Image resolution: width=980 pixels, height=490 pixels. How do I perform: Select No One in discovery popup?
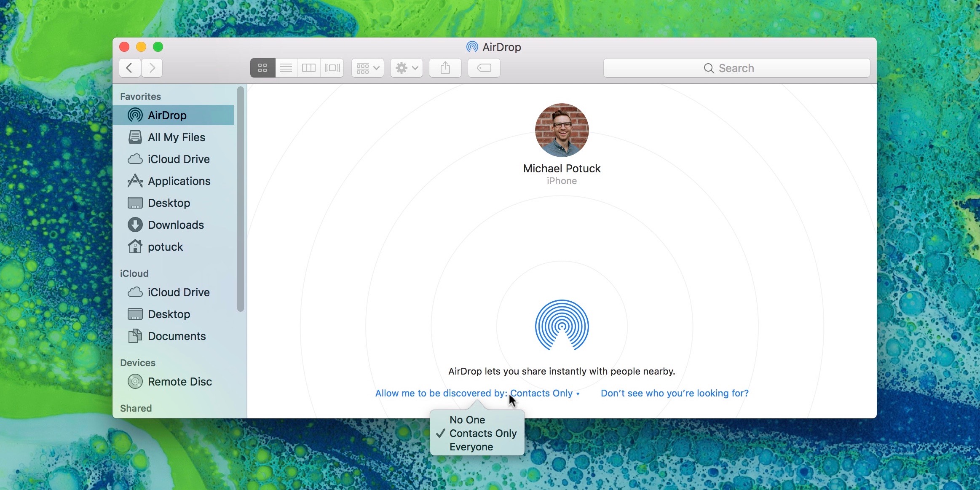(467, 420)
